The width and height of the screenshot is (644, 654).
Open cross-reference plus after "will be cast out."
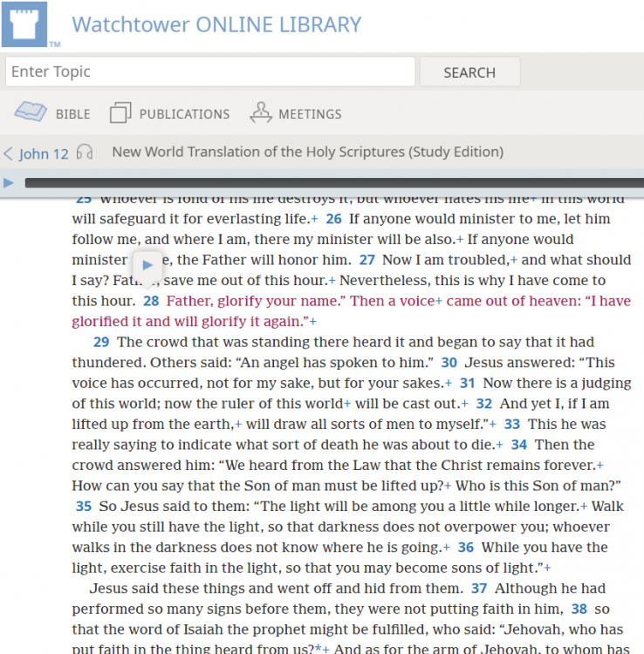click(x=465, y=404)
